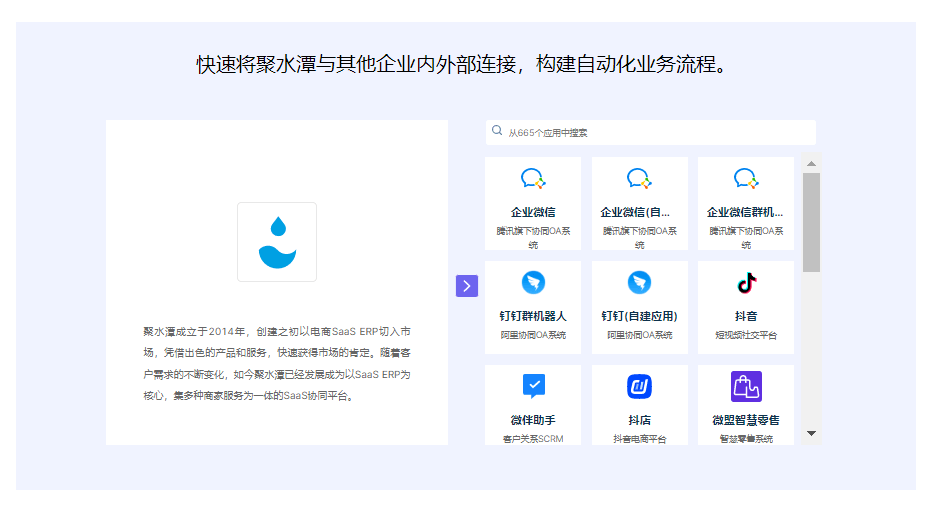Select the 企业微信(自... app icon
Screen dimensions: 933x513
640,179
